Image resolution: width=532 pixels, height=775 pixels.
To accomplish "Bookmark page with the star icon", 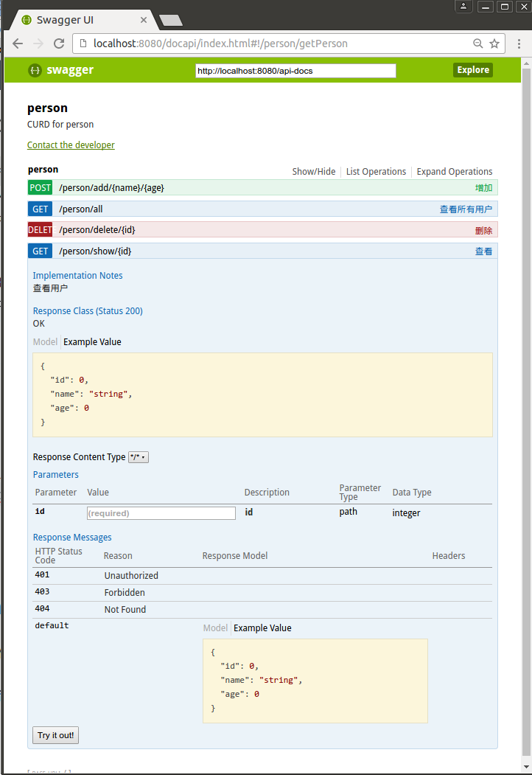I will 494,44.
